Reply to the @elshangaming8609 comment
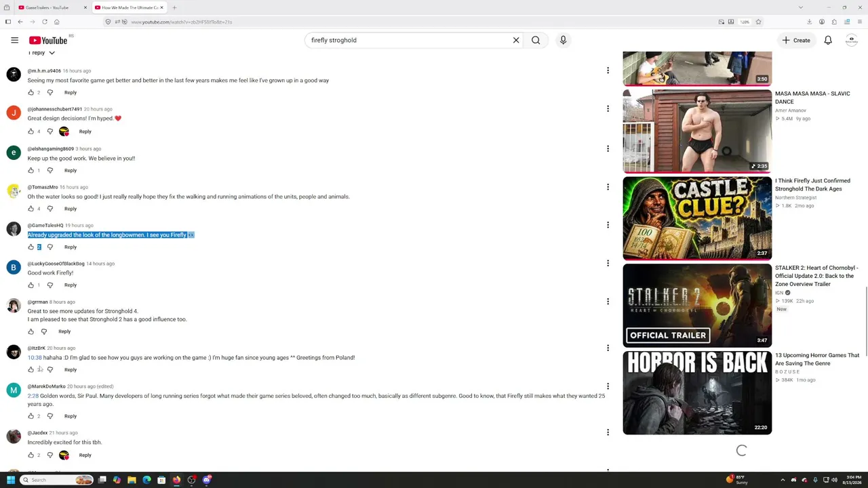 (71, 170)
